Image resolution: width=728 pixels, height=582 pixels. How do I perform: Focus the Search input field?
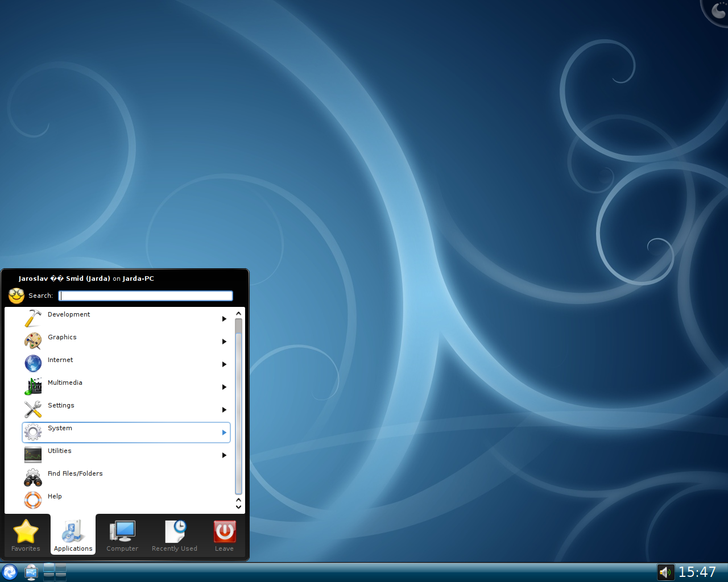(x=146, y=296)
